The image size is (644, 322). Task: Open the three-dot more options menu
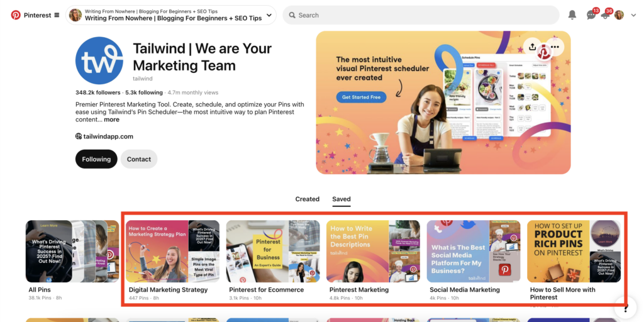click(x=555, y=47)
